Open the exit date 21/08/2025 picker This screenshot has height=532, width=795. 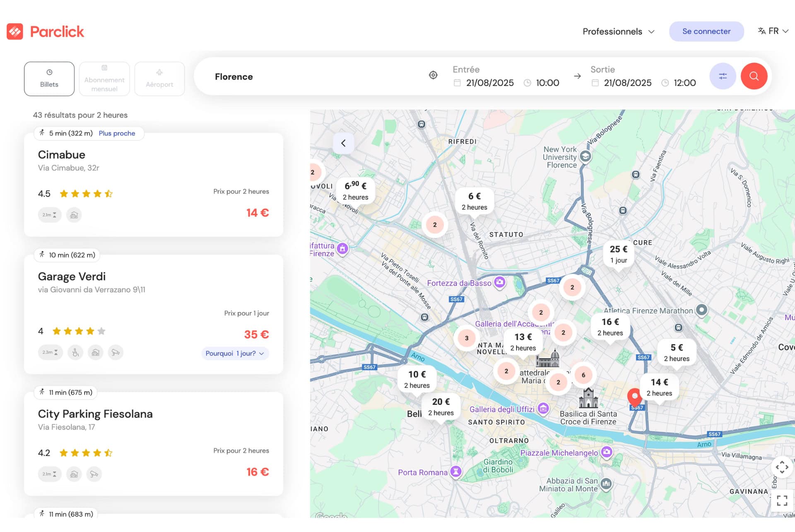(x=622, y=83)
